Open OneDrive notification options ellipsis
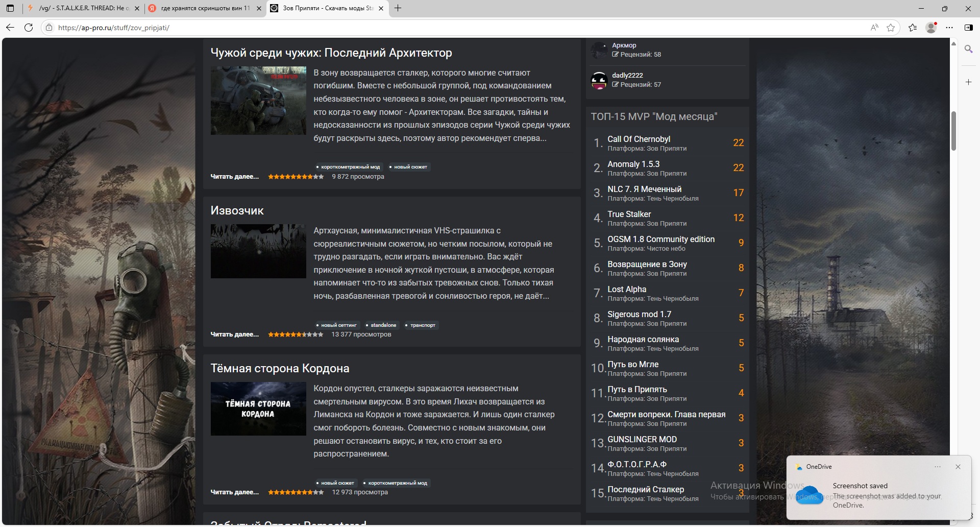Viewport: 980px width, 527px height. pyautogui.click(x=938, y=467)
